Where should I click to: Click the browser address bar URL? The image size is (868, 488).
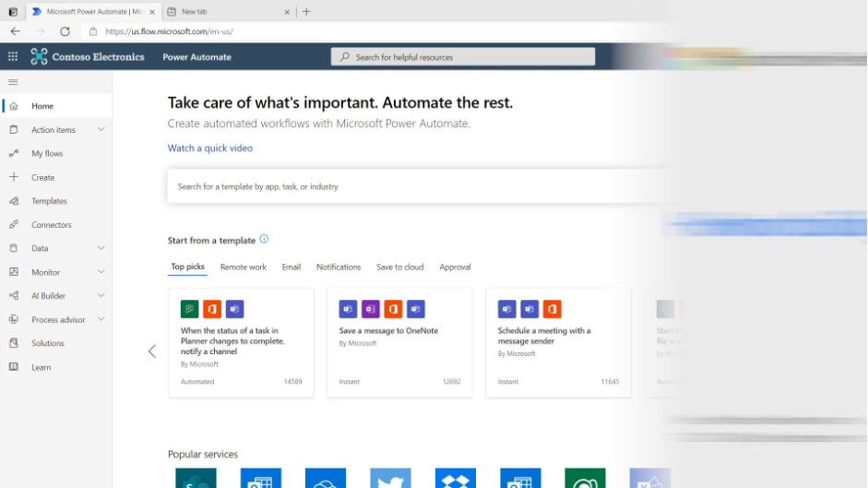[169, 31]
